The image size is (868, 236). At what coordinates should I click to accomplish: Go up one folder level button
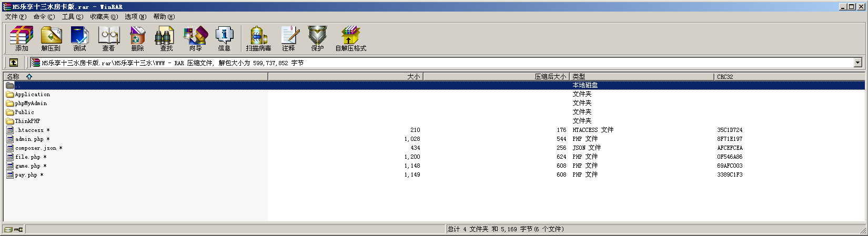click(x=14, y=63)
